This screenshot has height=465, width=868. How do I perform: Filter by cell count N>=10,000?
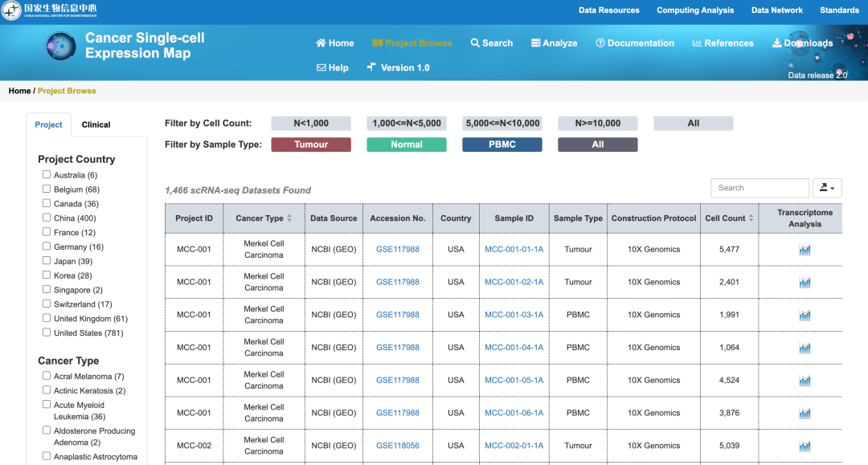598,124
